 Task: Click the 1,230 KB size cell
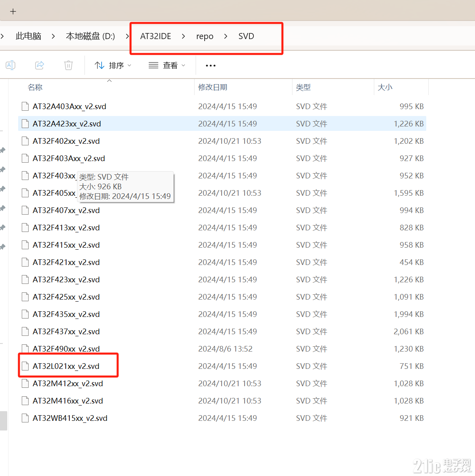click(409, 349)
